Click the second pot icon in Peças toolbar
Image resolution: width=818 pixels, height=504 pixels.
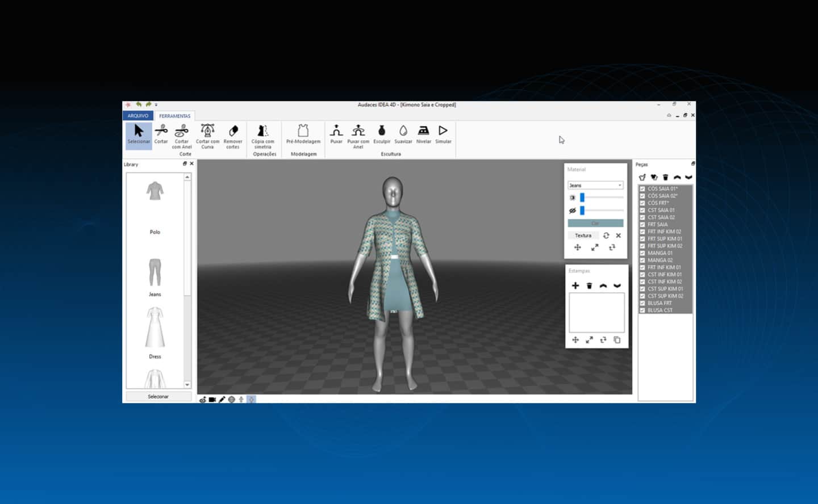click(654, 178)
